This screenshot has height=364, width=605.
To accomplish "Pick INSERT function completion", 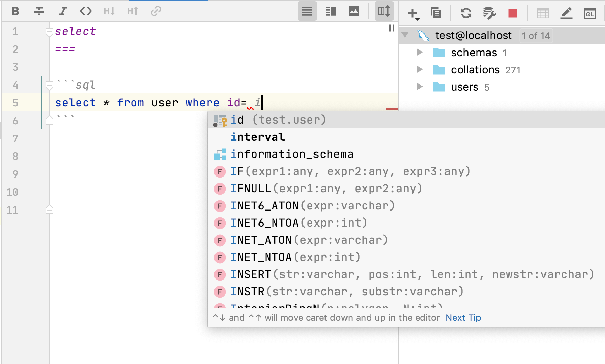I will pyautogui.click(x=406, y=274).
